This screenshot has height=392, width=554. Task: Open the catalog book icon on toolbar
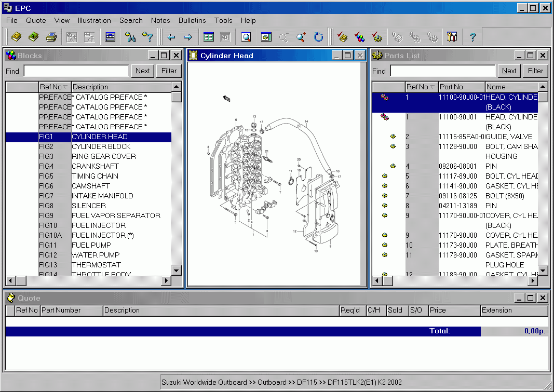coord(16,37)
